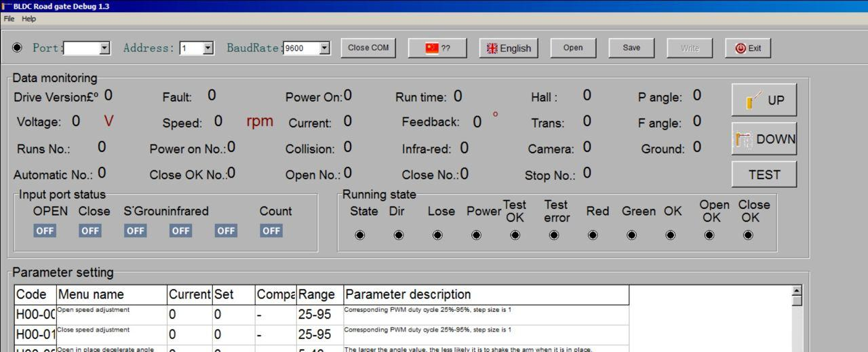Select the Test error radio indicator
This screenshot has height=352, width=868.
[x=554, y=235]
